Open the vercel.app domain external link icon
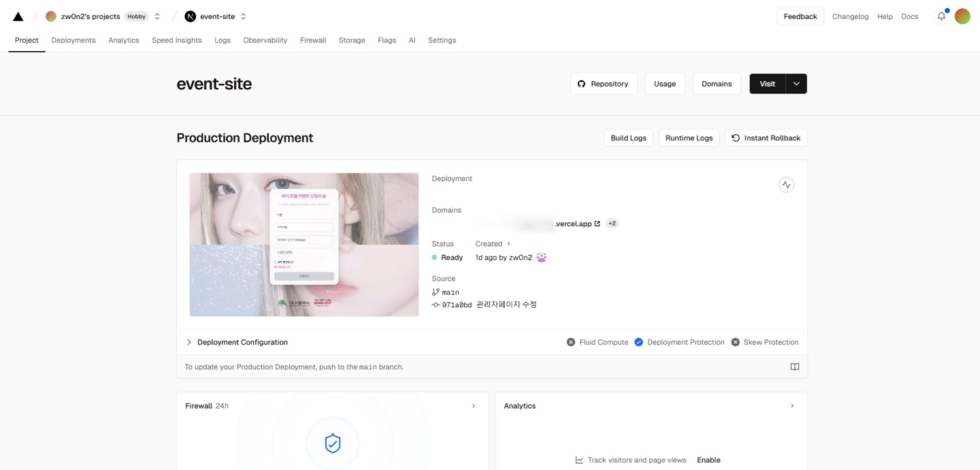Image resolution: width=980 pixels, height=470 pixels. point(597,223)
